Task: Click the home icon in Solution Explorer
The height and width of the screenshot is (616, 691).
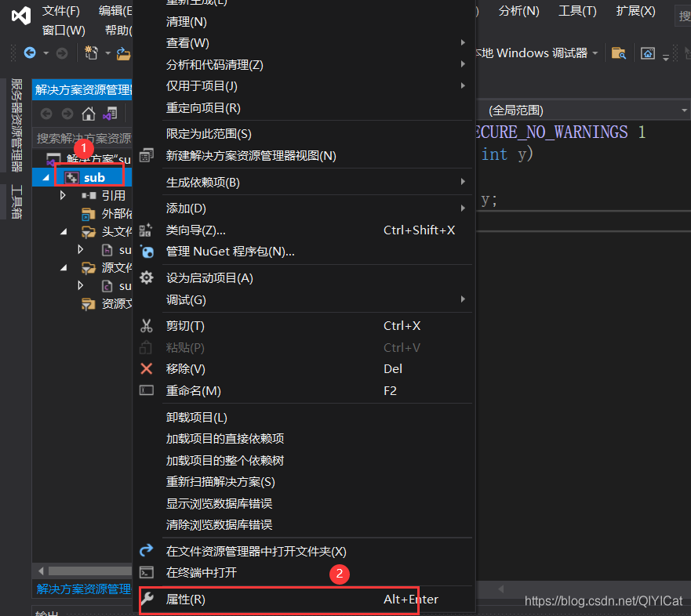Action: tap(88, 114)
